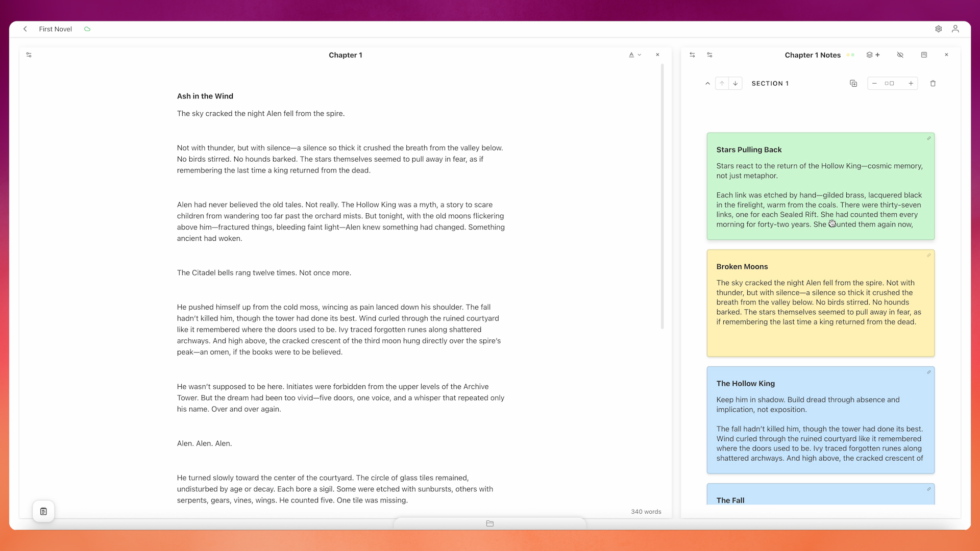Open the Broken Moons yellow note card
The width and height of the screenshot is (980, 551).
820,303
